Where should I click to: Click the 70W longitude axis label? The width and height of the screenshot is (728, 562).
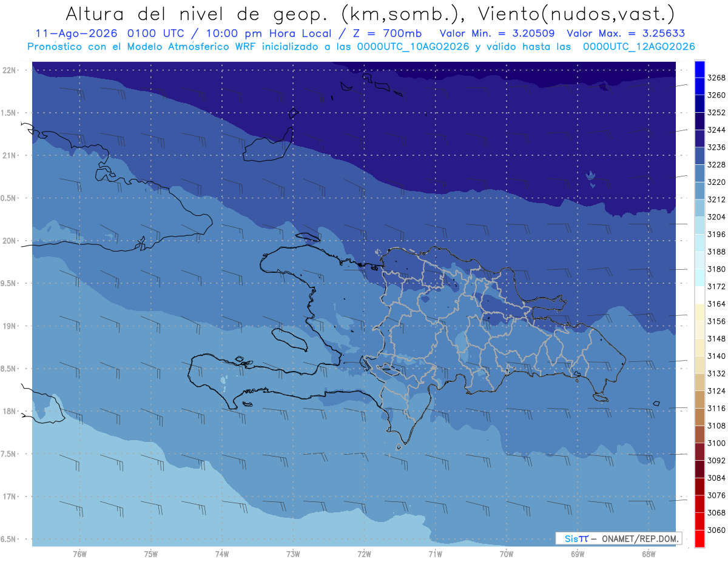point(507,554)
